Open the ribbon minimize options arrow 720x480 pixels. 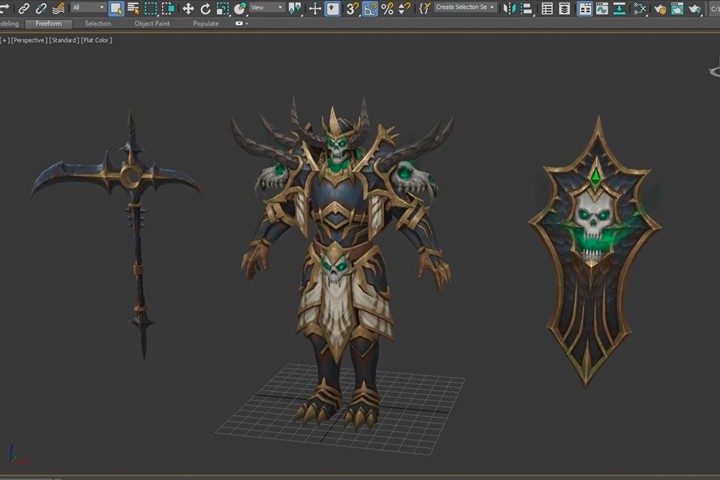[247, 23]
